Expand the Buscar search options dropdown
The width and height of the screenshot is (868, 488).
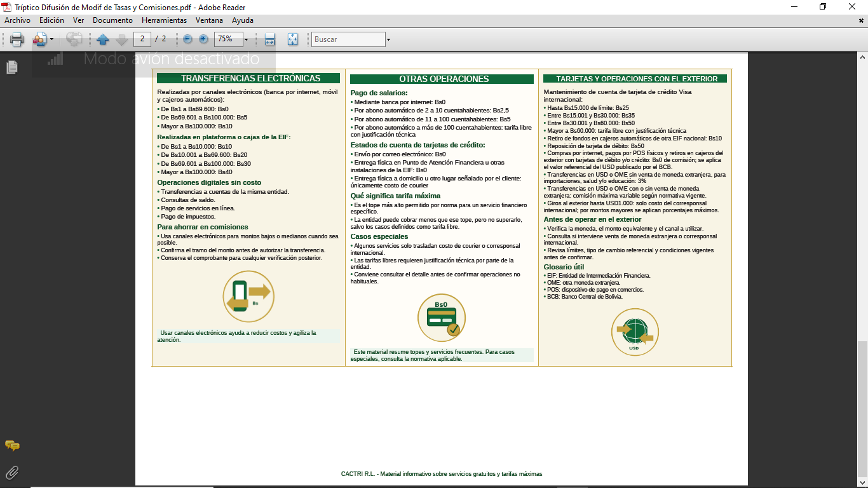point(388,39)
